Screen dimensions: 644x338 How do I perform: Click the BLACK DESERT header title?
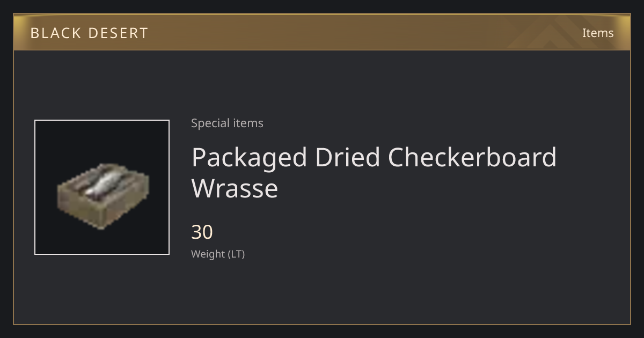tap(89, 33)
